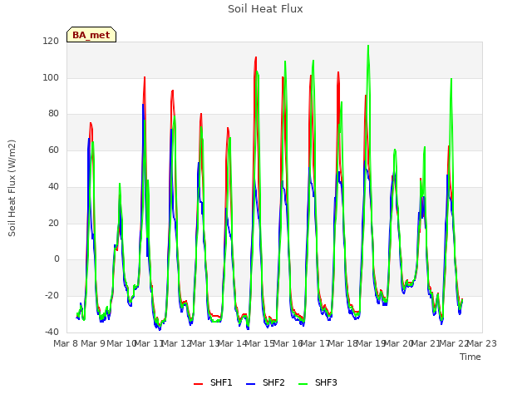Click the highest green SHF3 peak near Mar 19
Viewport: 532px width, 399px height.
point(368,46)
